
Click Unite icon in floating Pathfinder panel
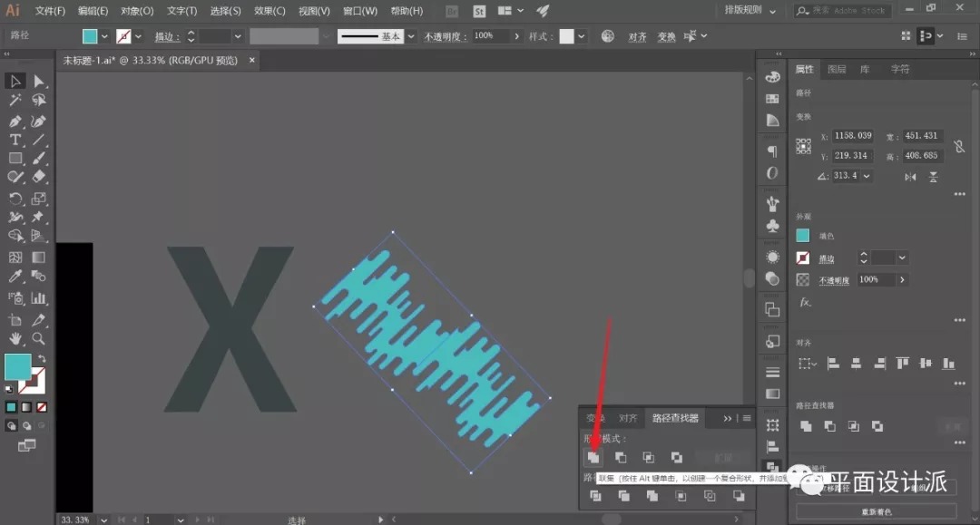point(593,458)
